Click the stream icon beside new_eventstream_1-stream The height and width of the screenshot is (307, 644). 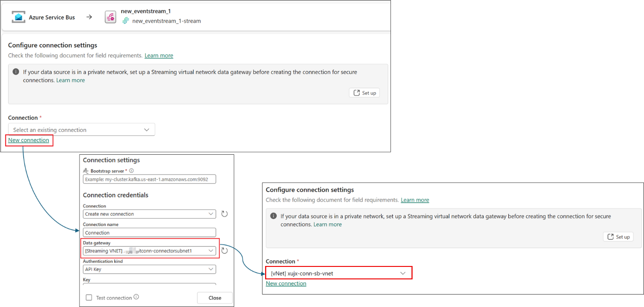click(125, 21)
